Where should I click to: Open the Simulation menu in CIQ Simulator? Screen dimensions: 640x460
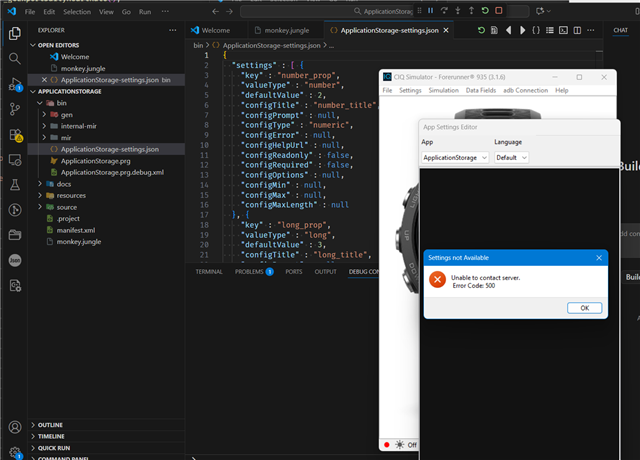tap(443, 91)
